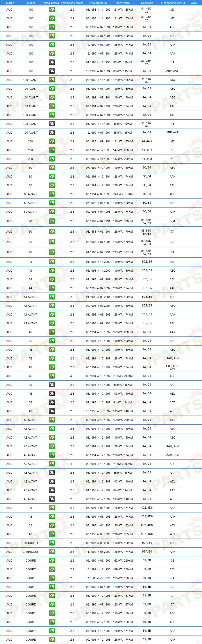Click the PB petrol icon in the Audi 200 MC engine row
This screenshot has width=202, height=644.
(x=52, y=141)
